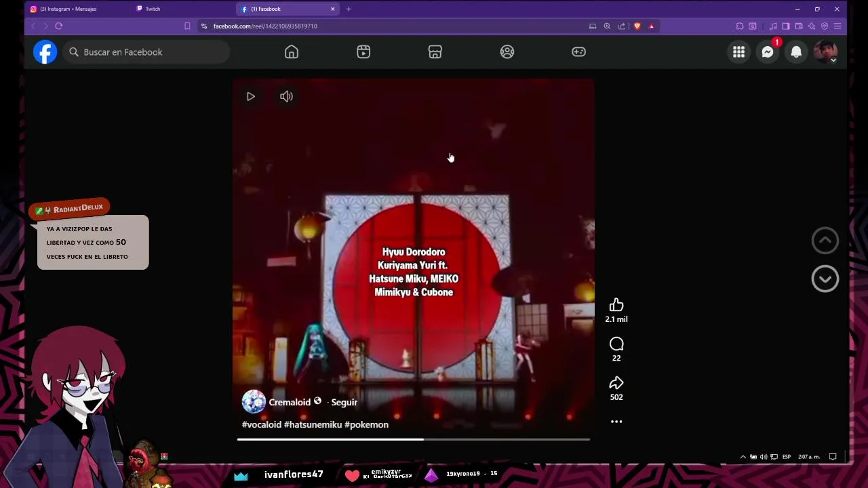This screenshot has width=868, height=488.
Task: Share the reel using arrow icon
Action: (616, 383)
